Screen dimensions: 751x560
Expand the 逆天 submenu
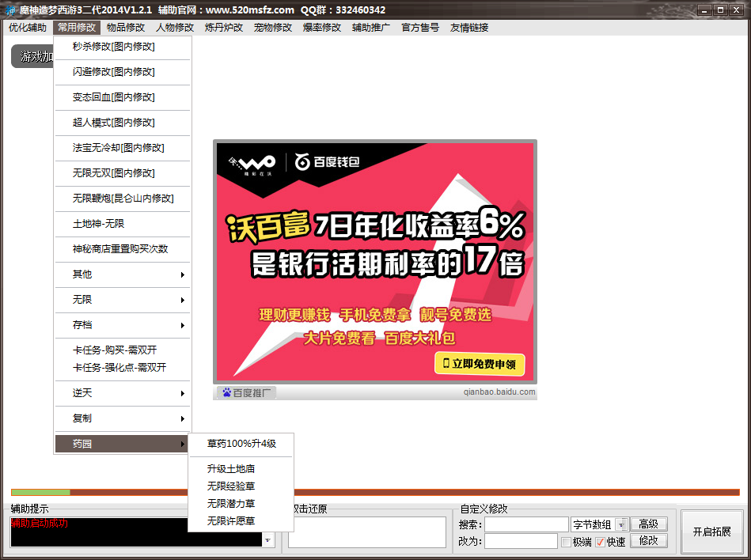[123, 393]
